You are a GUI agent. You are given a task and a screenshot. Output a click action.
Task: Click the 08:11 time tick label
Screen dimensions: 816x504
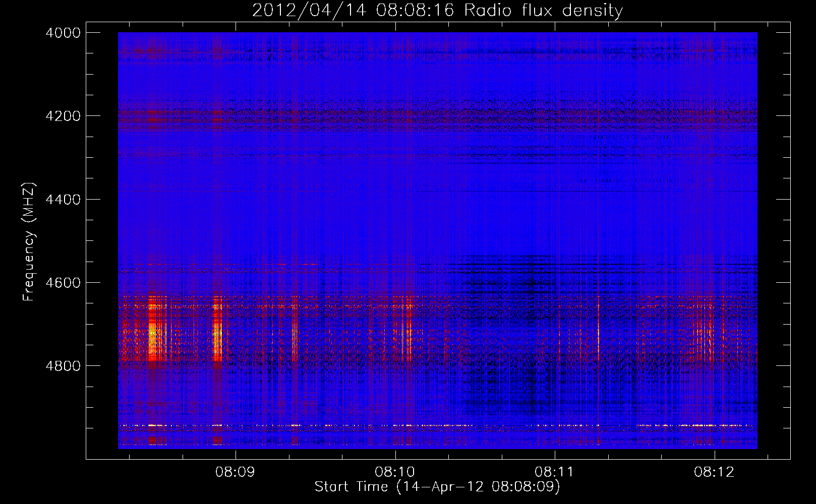(x=554, y=472)
